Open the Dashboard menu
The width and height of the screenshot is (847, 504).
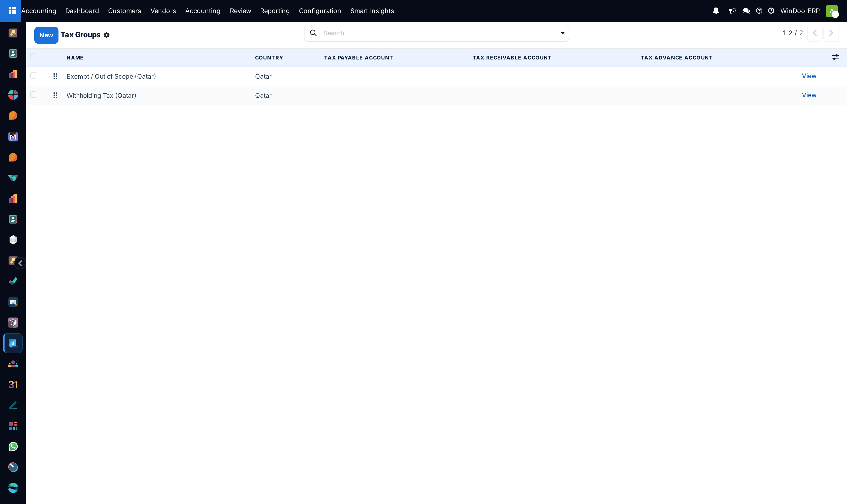tap(82, 11)
